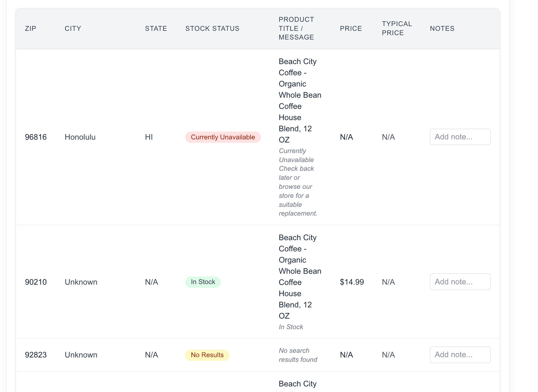
Task: Click the TYPICAL PRICE column header
Action: (x=397, y=28)
